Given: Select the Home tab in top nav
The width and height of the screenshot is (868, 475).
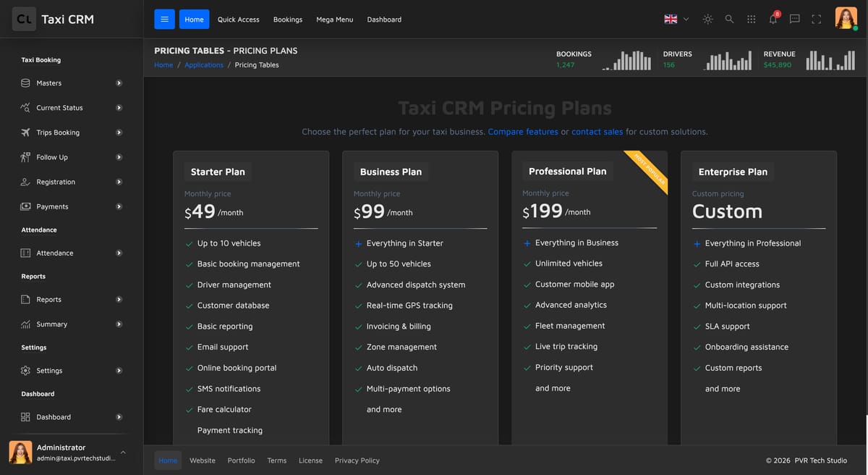Looking at the screenshot, I should tap(194, 20).
